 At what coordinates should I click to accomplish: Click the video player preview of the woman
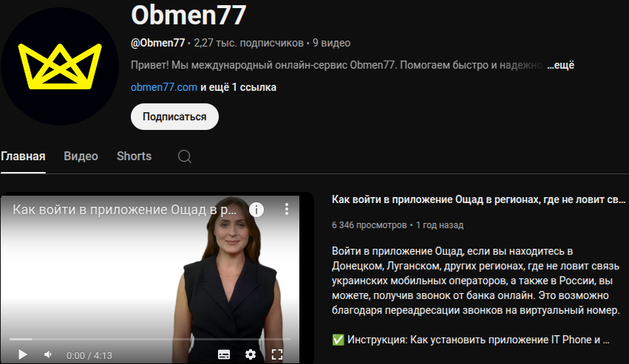pos(149,278)
